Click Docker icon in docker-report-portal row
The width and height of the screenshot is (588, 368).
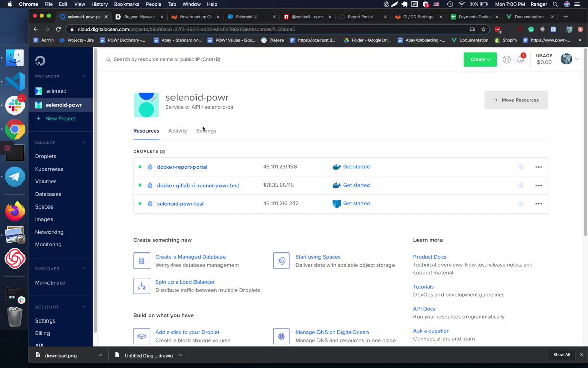coord(337,167)
